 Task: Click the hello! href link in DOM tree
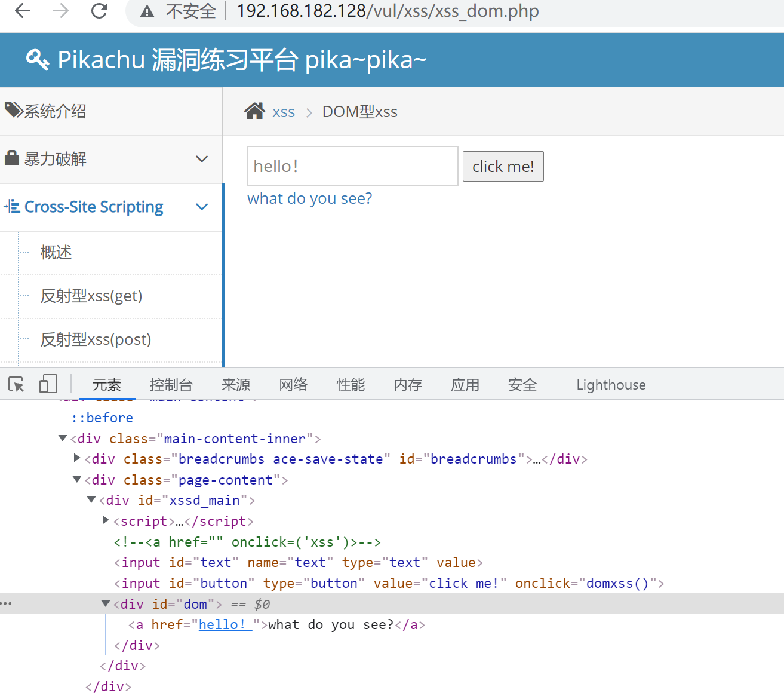(225, 624)
